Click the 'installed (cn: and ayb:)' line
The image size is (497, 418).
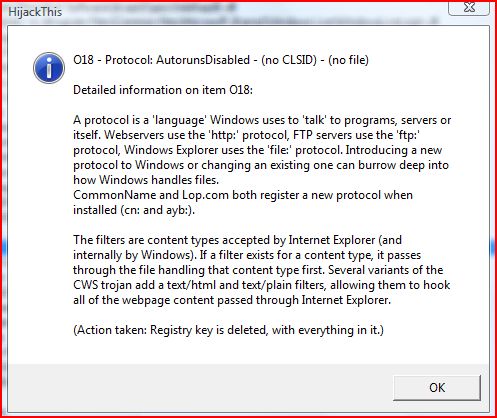134,210
